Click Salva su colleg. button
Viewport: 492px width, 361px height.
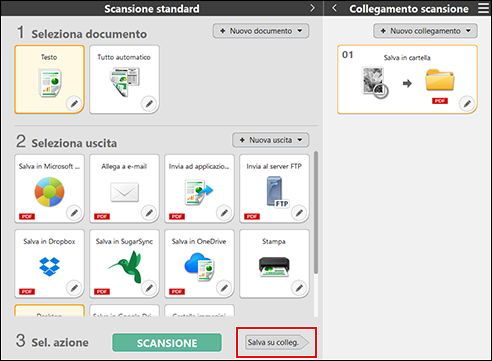(277, 342)
